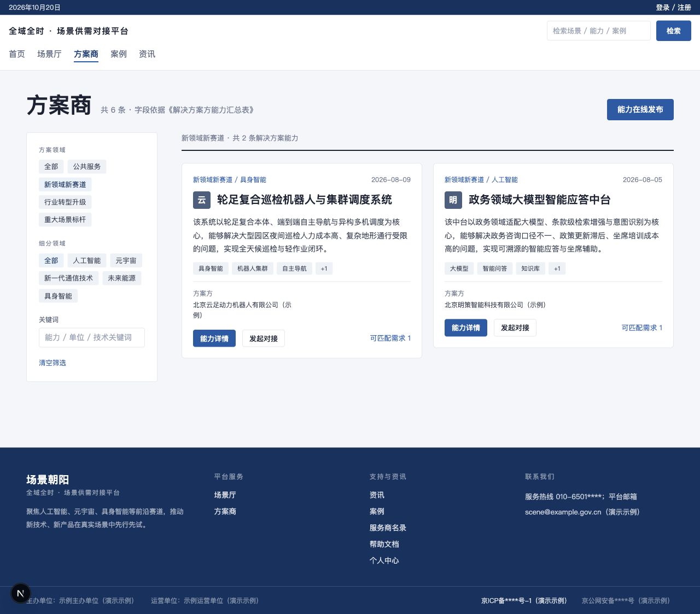Toggle 细分领域 filter 全部
700x614 pixels.
click(x=51, y=261)
